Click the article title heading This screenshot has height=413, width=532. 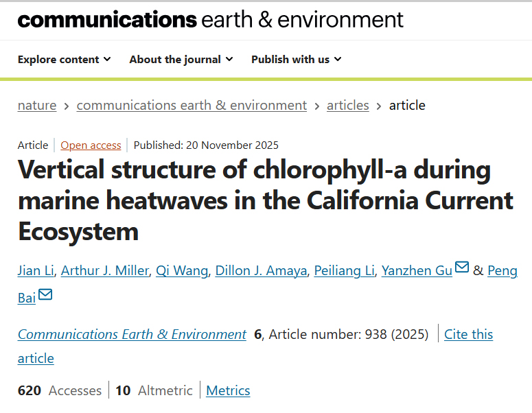(x=265, y=200)
